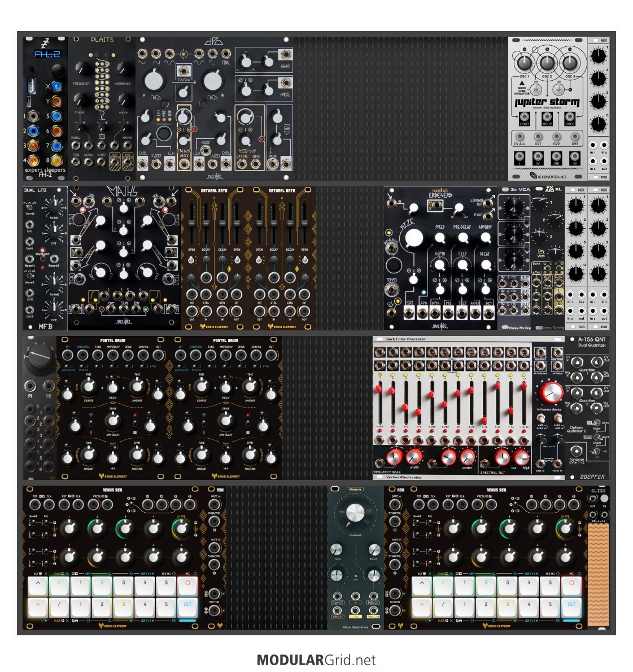Click the blue X jack on FH-2

(56, 86)
